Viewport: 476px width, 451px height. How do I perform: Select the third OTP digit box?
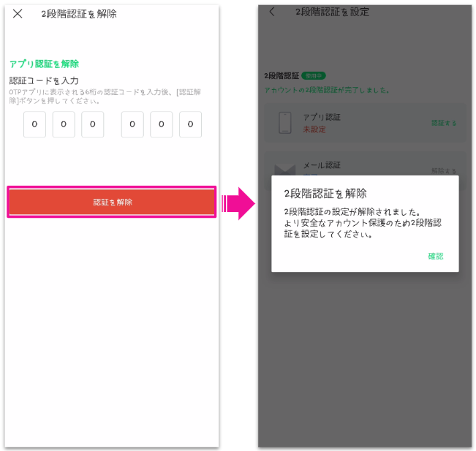click(93, 124)
